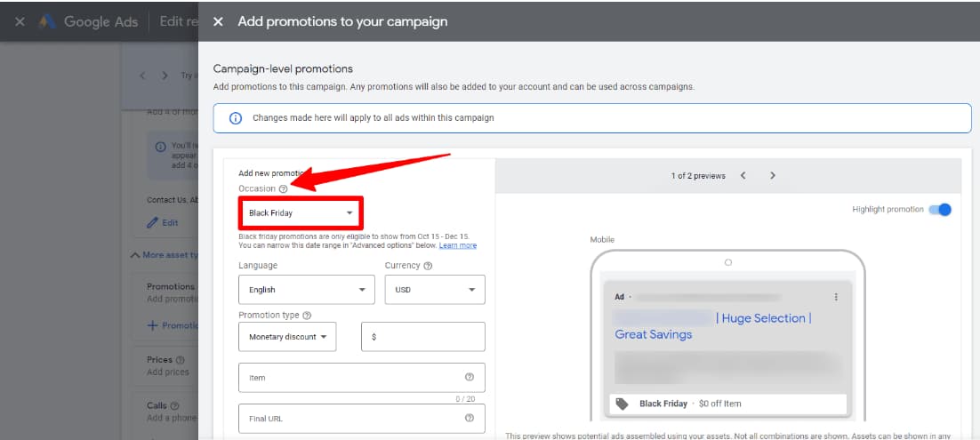Open the Monetary discount type dropdown
Viewport: 980px width, 440px height.
click(287, 337)
